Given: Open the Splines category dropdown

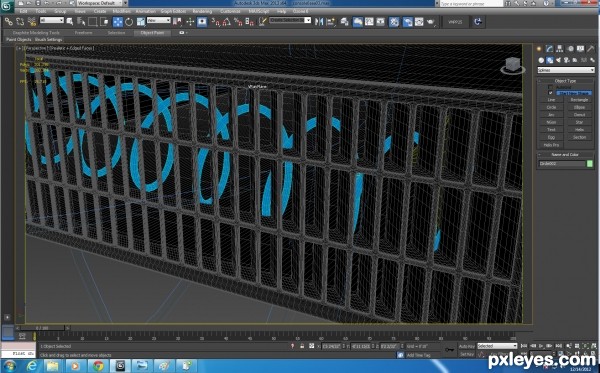Looking at the screenshot, I should (x=566, y=70).
